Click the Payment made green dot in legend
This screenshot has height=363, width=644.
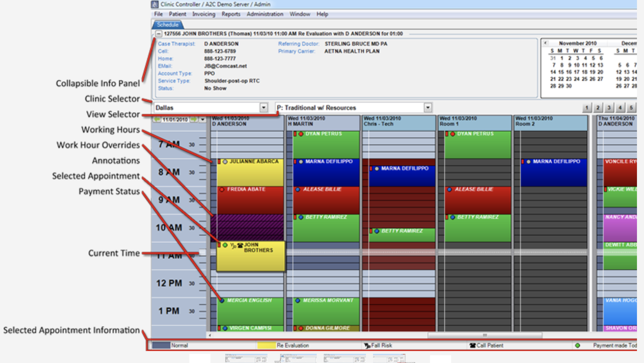[577, 346]
